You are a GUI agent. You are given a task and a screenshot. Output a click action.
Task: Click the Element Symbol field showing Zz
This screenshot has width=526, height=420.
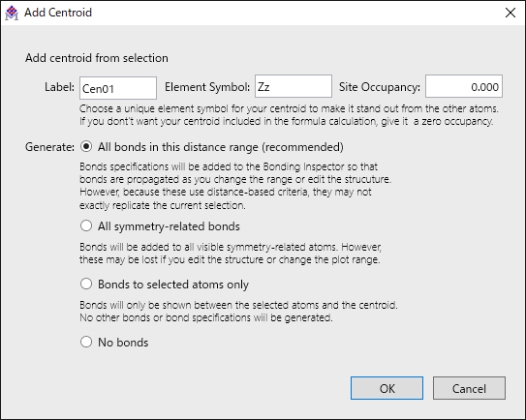(294, 86)
